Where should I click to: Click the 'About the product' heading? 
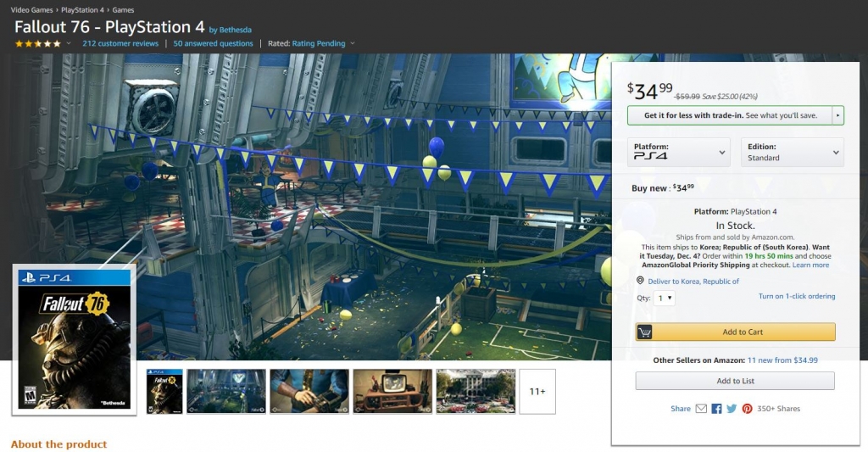point(58,444)
